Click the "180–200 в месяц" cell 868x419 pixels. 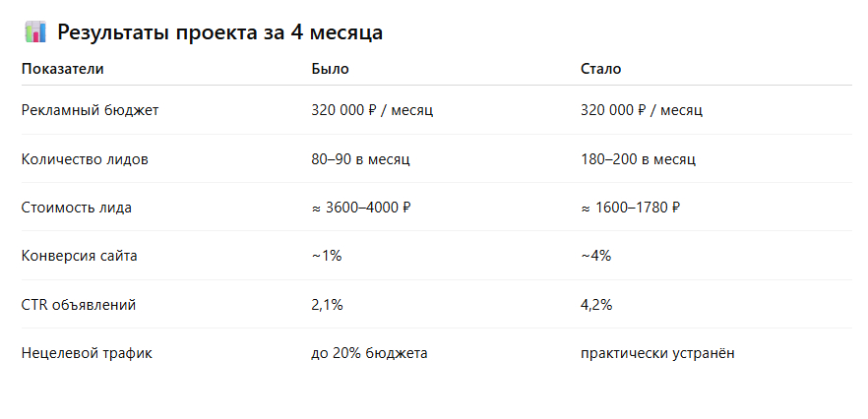(638, 158)
